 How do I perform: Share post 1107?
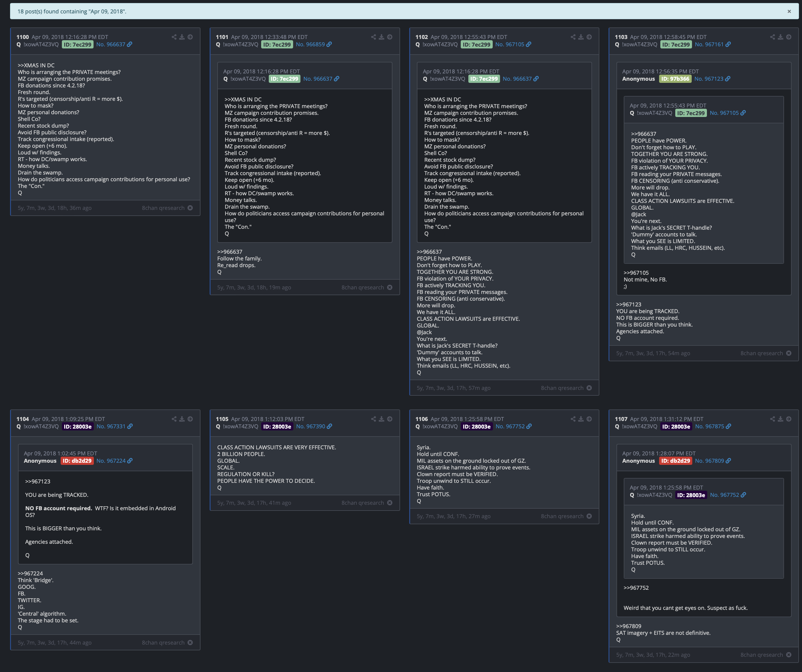tap(772, 419)
